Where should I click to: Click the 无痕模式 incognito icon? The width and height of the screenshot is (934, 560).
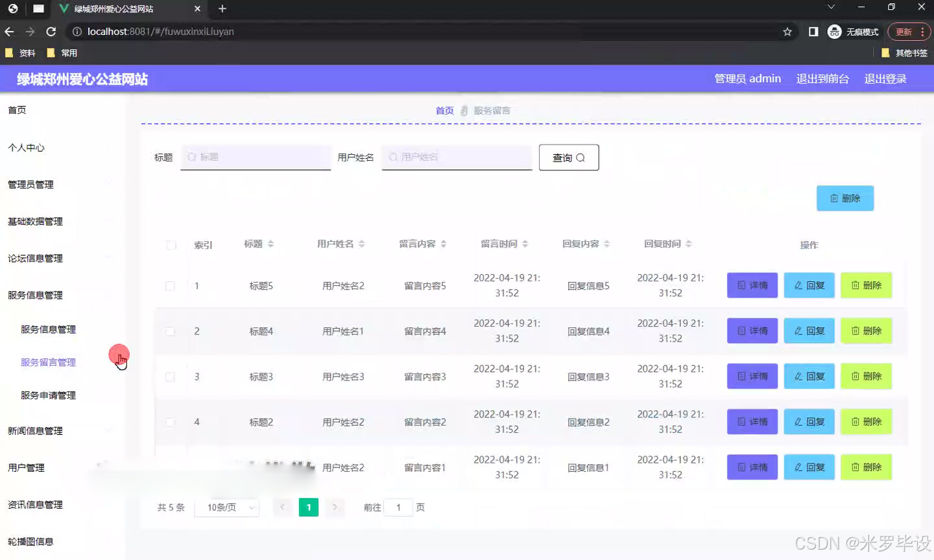click(x=834, y=31)
